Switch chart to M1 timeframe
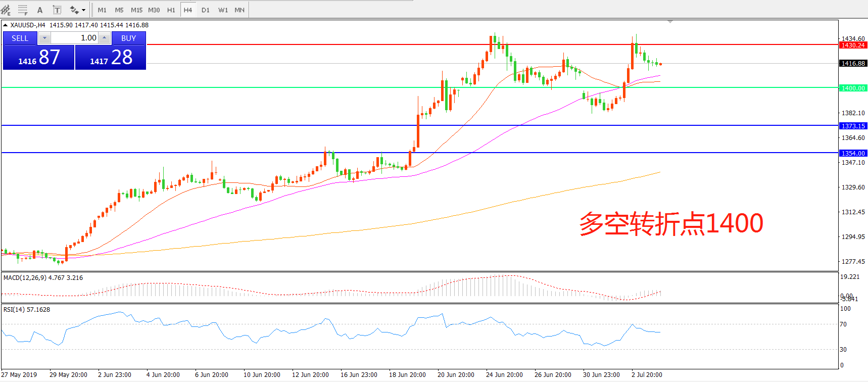This screenshot has width=868, height=382. [x=102, y=10]
